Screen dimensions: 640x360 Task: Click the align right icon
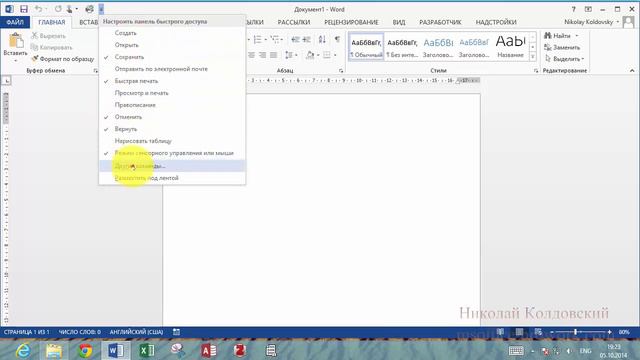[262, 55]
